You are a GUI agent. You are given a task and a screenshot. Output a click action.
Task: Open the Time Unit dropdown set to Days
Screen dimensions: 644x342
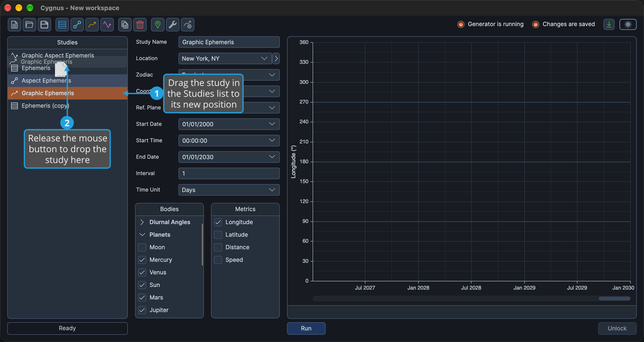click(x=229, y=190)
